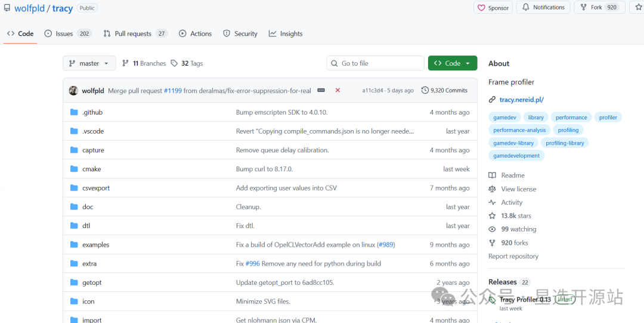
Task: Open the capture folder
Action: 93,150
